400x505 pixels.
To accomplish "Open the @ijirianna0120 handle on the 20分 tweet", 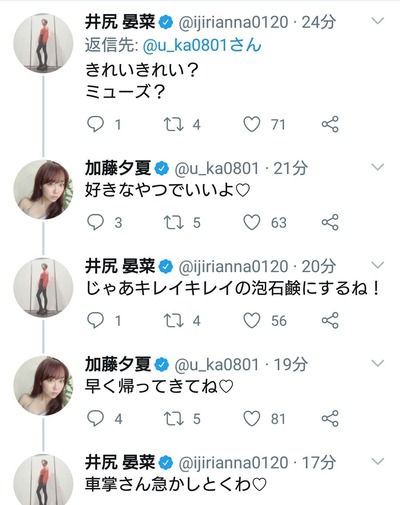I will [233, 266].
